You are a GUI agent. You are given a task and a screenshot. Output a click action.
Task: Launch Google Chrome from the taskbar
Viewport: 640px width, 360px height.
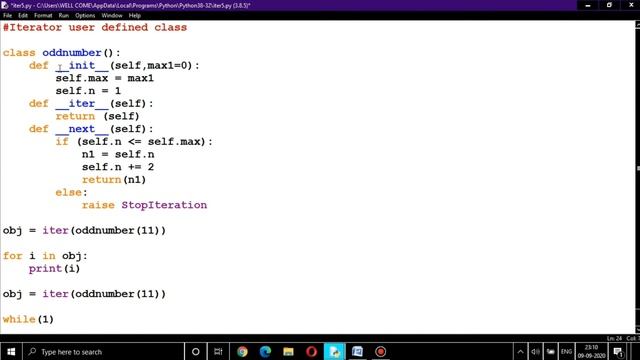[x=242, y=351]
